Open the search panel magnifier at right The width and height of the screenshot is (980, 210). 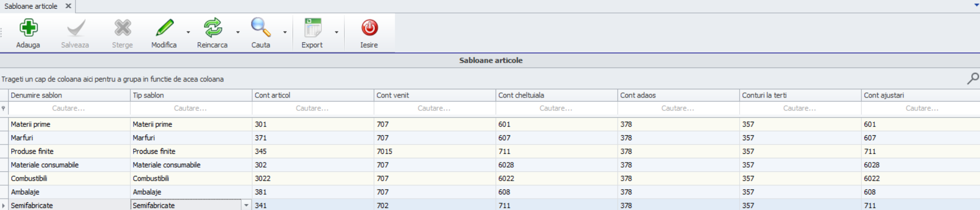point(972,78)
